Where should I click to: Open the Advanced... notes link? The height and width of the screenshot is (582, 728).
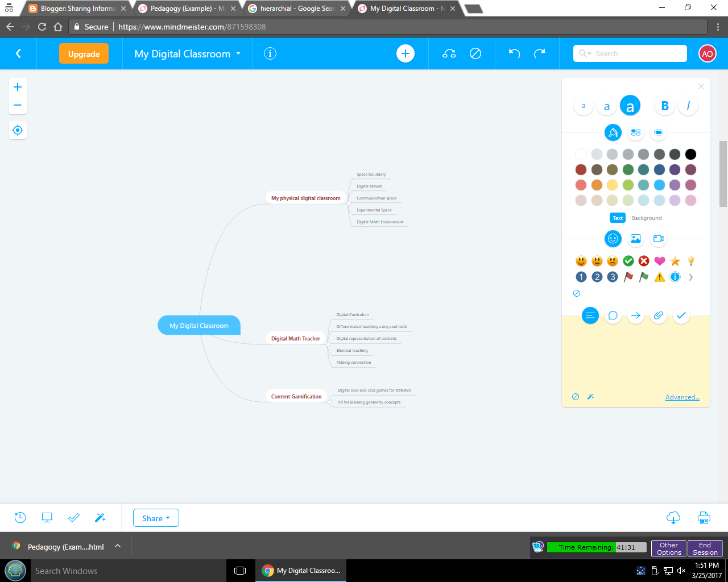[x=682, y=397]
